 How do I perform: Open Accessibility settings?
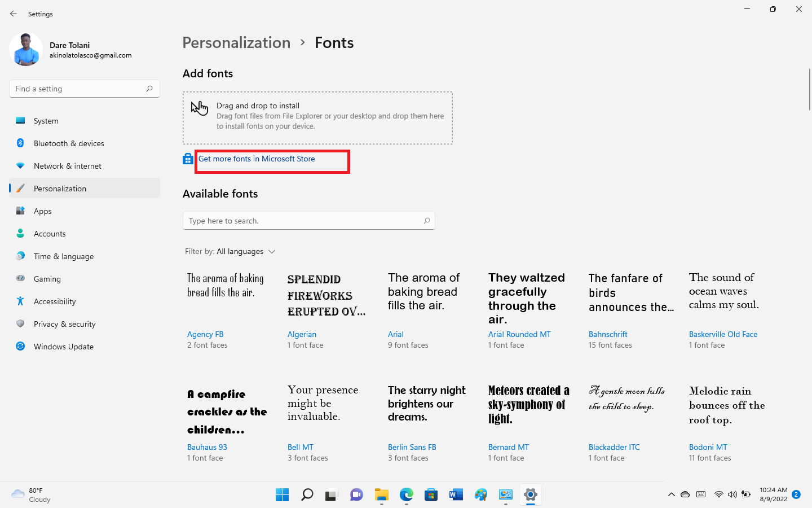pyautogui.click(x=85, y=301)
